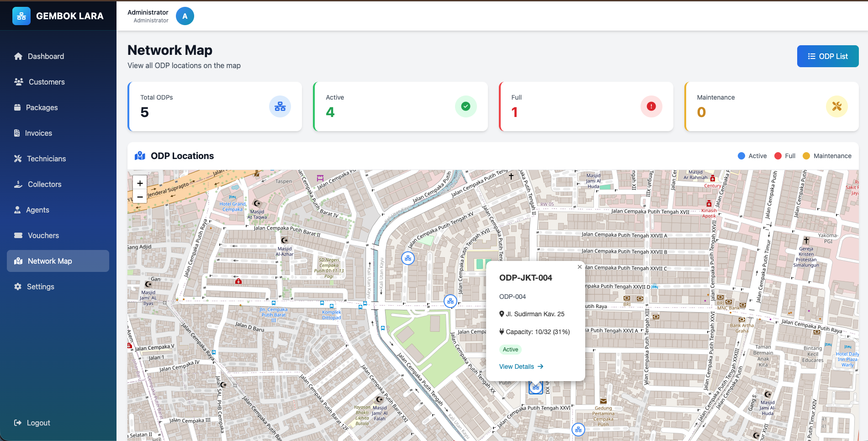Open the Customers menu item
The width and height of the screenshot is (868, 441).
[x=47, y=82]
